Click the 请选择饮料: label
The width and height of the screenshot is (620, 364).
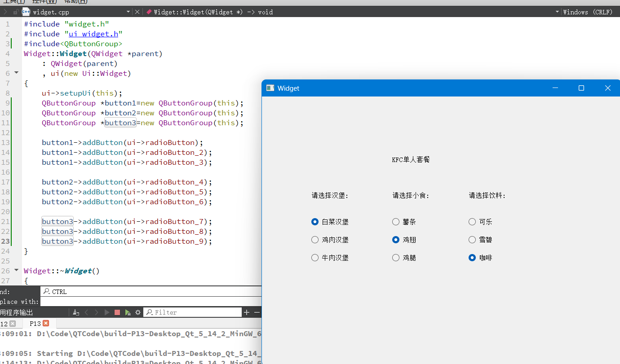coord(487,195)
